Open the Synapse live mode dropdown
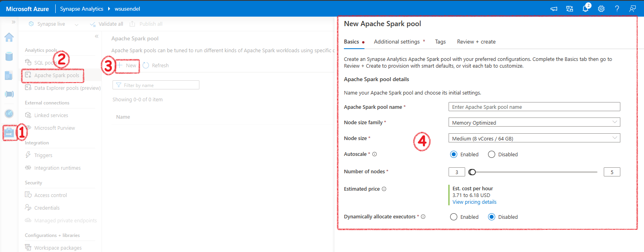The image size is (644, 252). tap(53, 24)
